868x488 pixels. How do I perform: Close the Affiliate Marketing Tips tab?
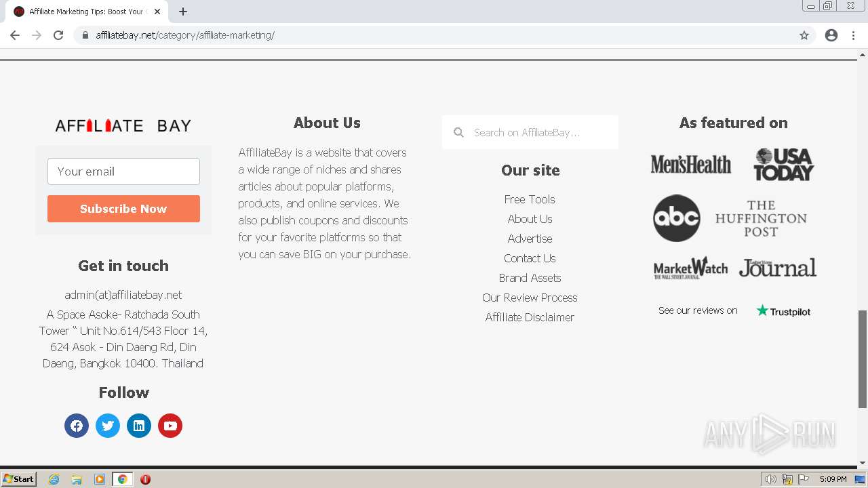157,12
